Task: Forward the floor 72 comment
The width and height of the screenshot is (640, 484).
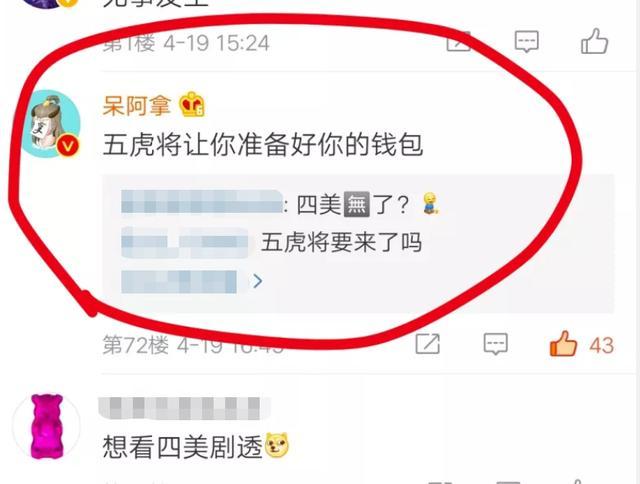Action: 427,344
